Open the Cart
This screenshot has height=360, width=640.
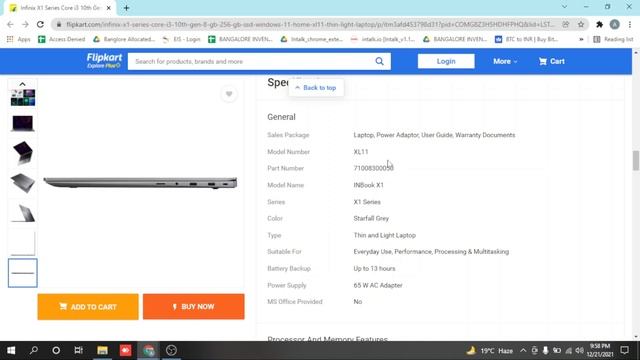[x=551, y=61]
